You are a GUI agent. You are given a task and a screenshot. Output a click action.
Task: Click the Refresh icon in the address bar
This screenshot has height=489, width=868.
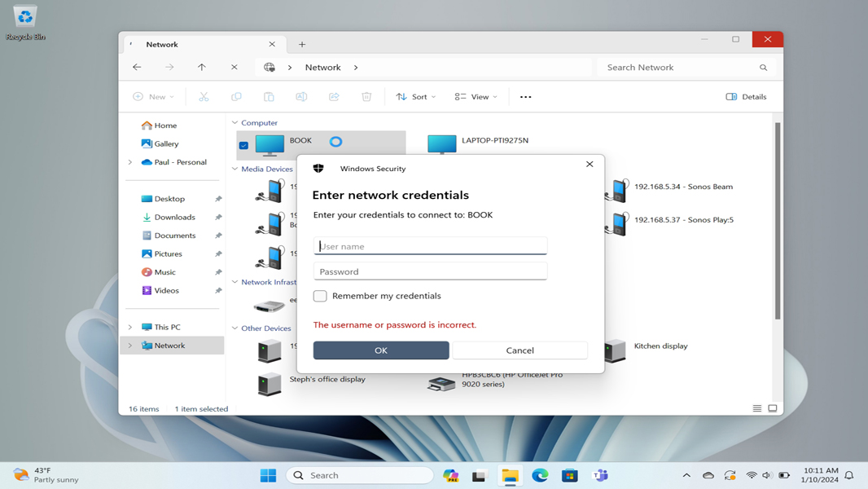pyautogui.click(x=235, y=67)
